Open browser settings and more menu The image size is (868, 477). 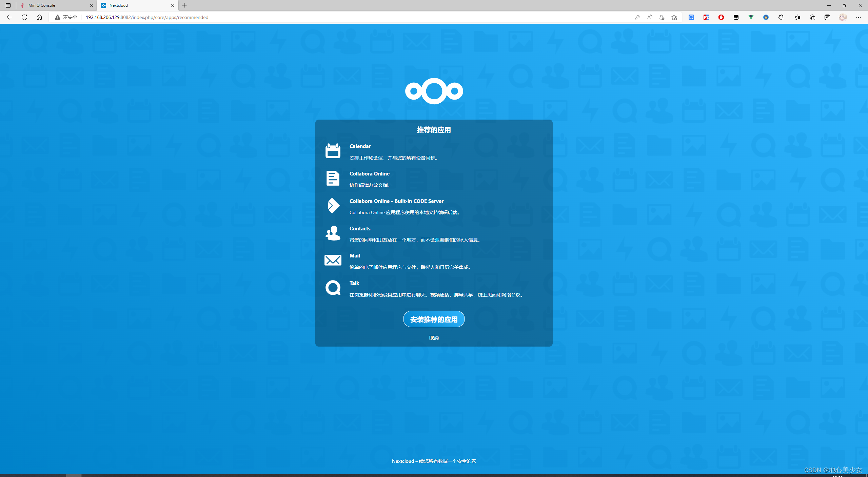(858, 17)
